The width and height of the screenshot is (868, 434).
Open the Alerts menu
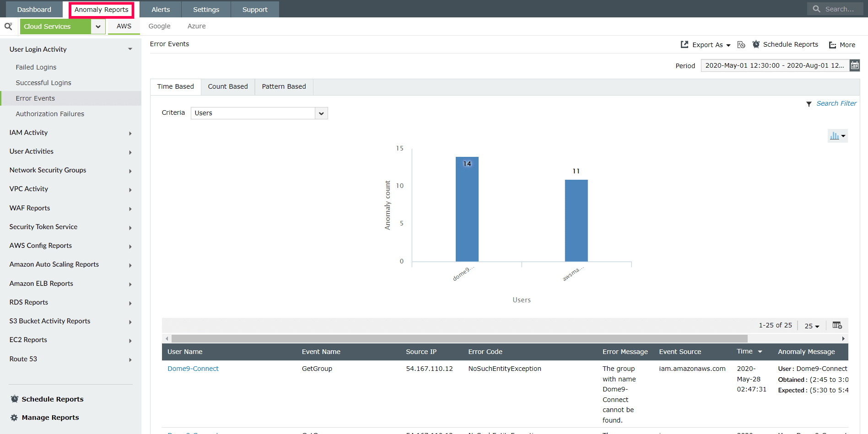pyautogui.click(x=160, y=9)
